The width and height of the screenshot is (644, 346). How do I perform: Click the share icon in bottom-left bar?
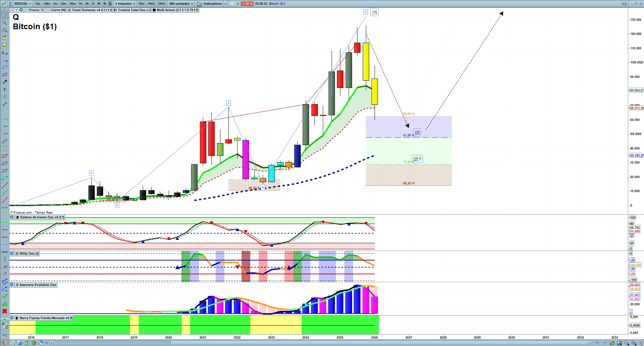pos(13,343)
